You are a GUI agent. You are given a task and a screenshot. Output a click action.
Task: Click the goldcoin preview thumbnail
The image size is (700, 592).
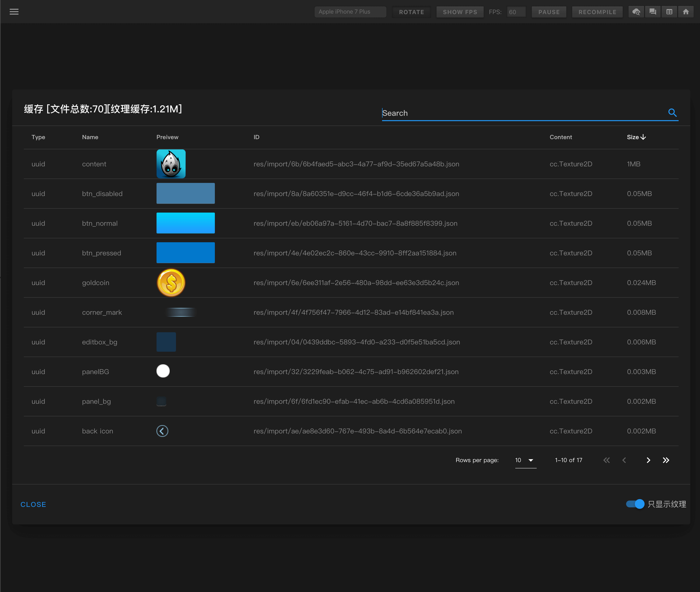tap(171, 283)
